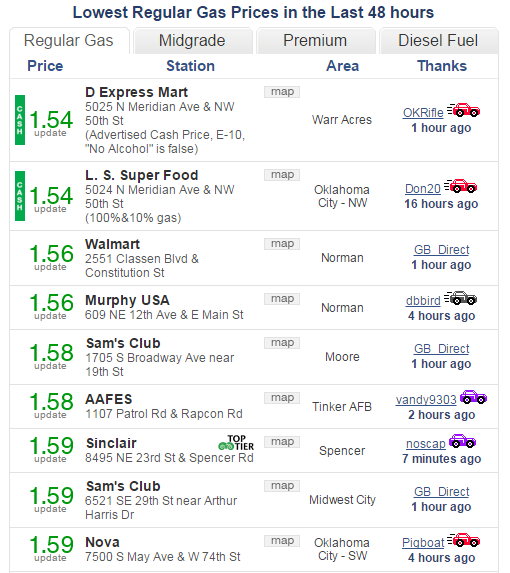Select the Diesel Fuel tab

pos(438,41)
